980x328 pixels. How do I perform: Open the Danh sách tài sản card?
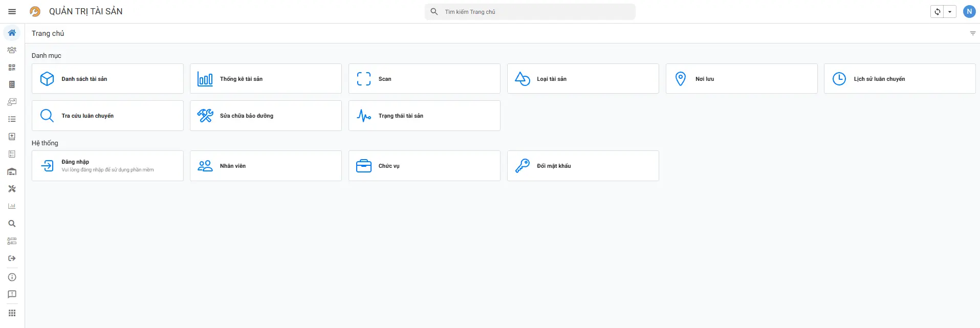[x=107, y=79]
